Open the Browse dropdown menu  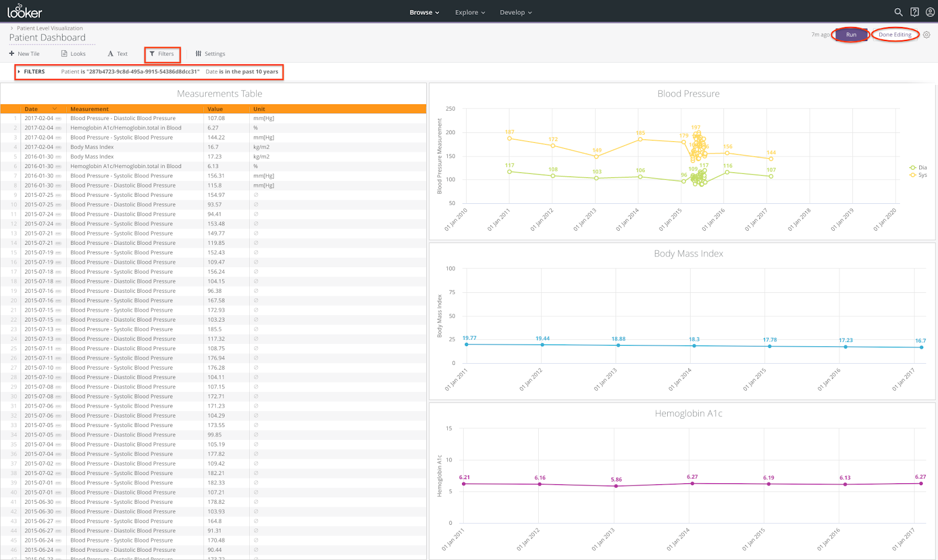pos(424,12)
